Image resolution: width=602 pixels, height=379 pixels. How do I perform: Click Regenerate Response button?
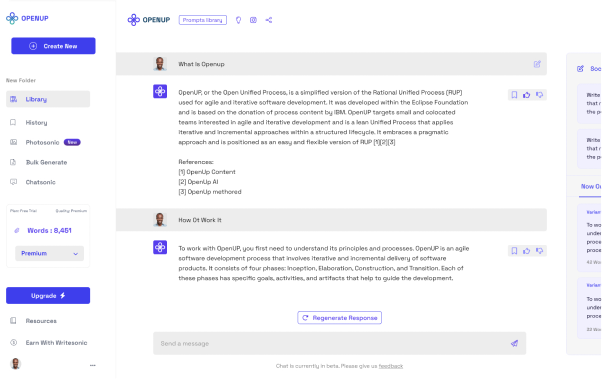339,318
